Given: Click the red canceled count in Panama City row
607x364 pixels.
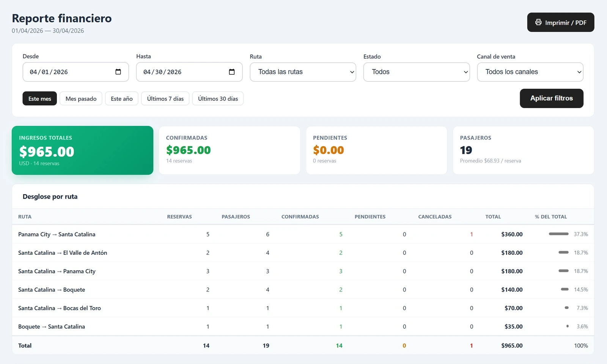Looking at the screenshot, I should click(x=472, y=234).
